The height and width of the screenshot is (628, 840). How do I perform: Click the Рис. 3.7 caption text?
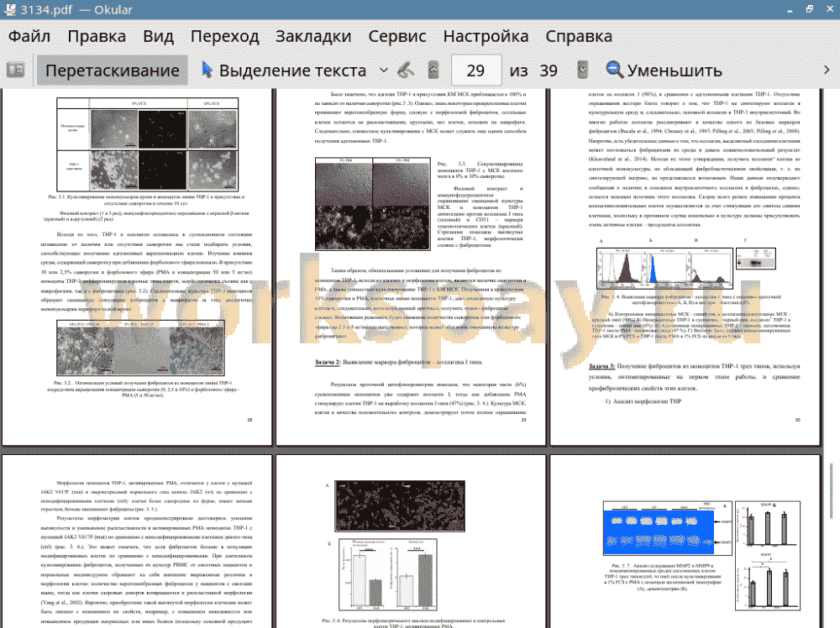[x=663, y=577]
